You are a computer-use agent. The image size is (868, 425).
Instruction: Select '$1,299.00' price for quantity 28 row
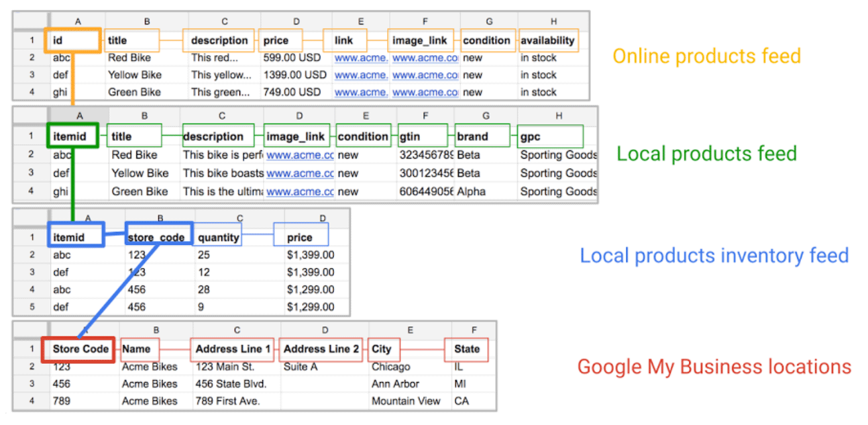click(x=311, y=290)
